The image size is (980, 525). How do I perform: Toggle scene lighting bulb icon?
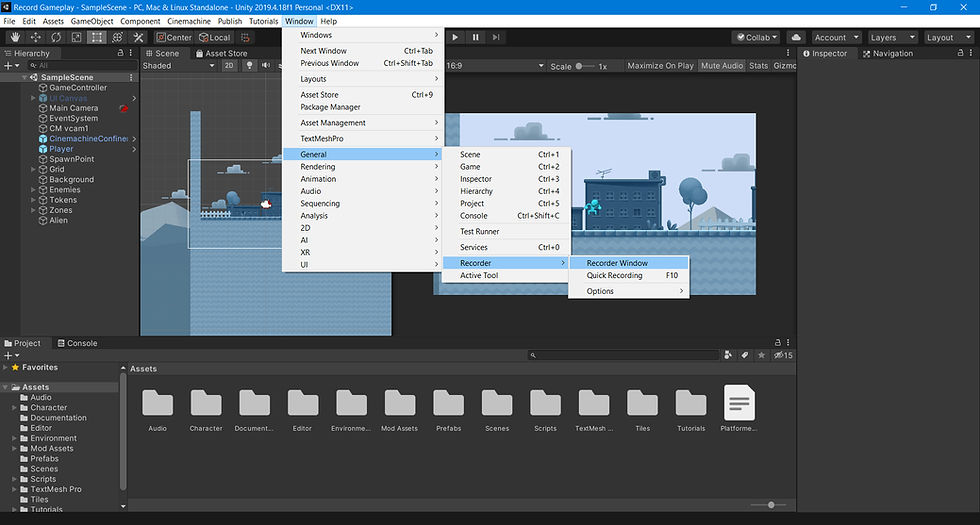click(x=249, y=66)
